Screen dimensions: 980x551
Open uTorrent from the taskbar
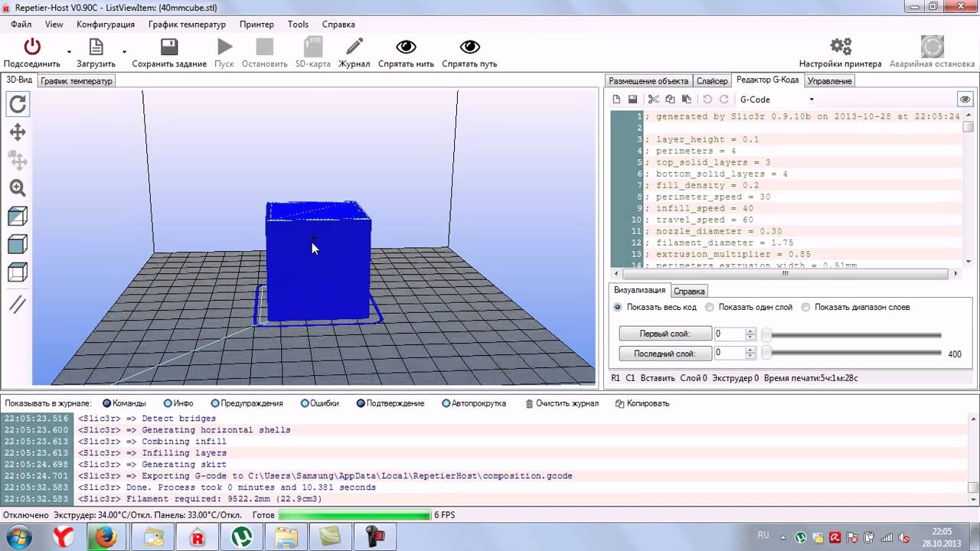tap(240, 536)
